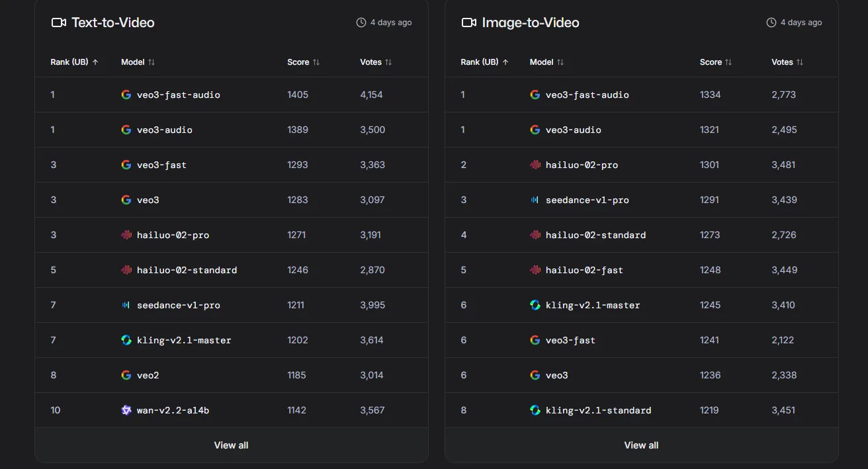Sort Image-to-Video table by Model

tap(547, 62)
